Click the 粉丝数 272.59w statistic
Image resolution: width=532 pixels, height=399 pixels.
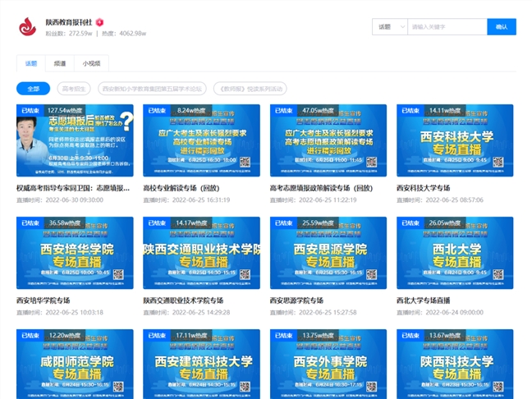pos(69,33)
